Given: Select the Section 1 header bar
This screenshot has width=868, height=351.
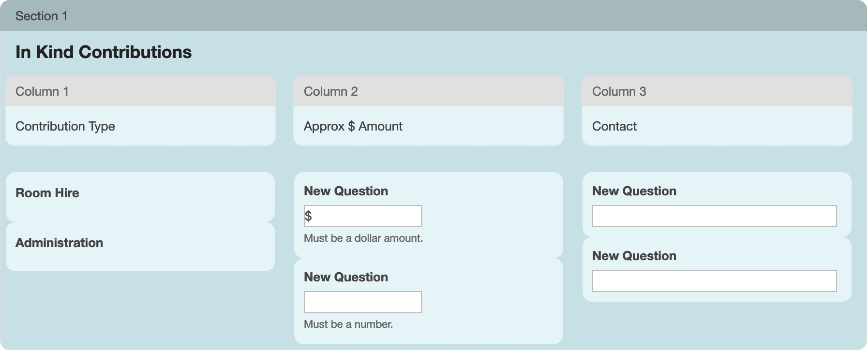Looking at the screenshot, I should 433,16.
